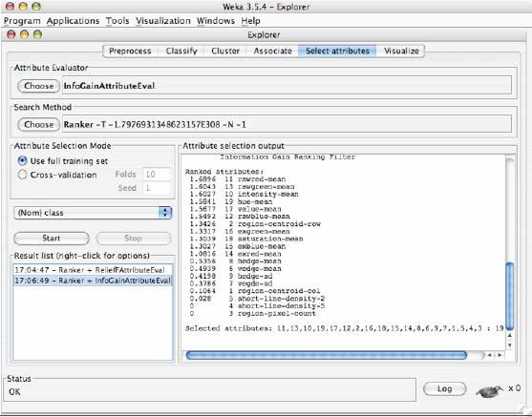
Task: Click the saturation-mean attribute line
Action: (x=246, y=239)
